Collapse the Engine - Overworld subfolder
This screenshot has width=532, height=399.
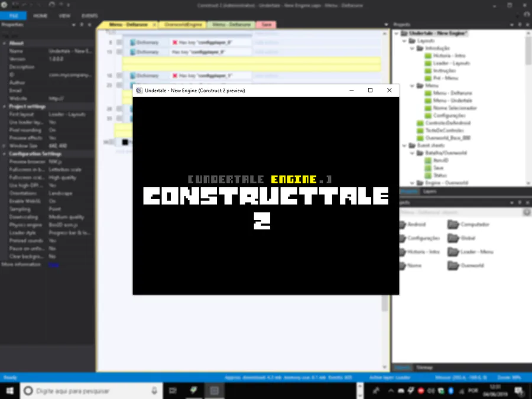click(412, 183)
